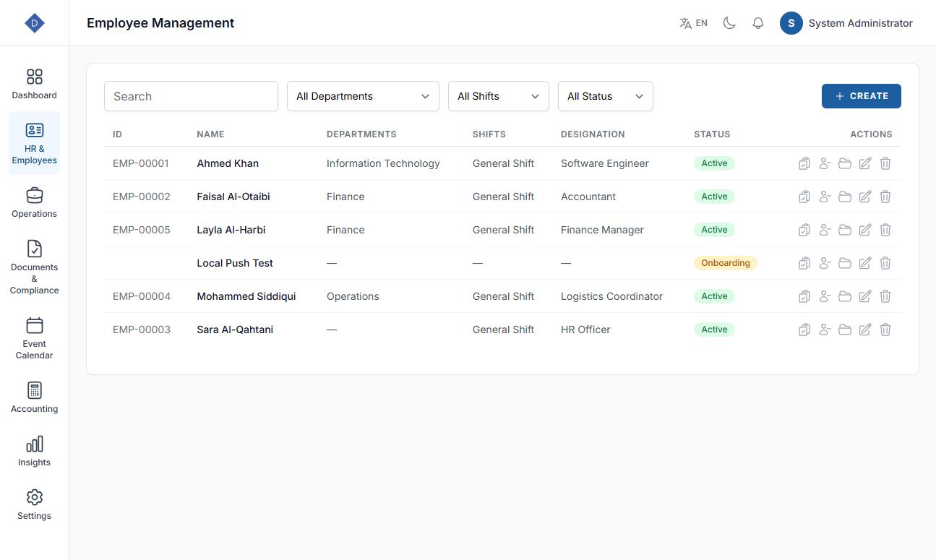Go to Accounting in the sidebar
This screenshot has width=936, height=560.
pyautogui.click(x=34, y=397)
